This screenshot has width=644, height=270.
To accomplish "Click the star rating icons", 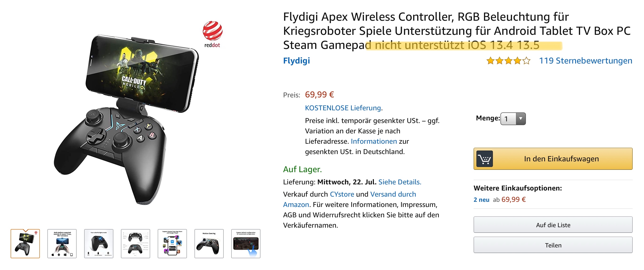I will (x=508, y=61).
